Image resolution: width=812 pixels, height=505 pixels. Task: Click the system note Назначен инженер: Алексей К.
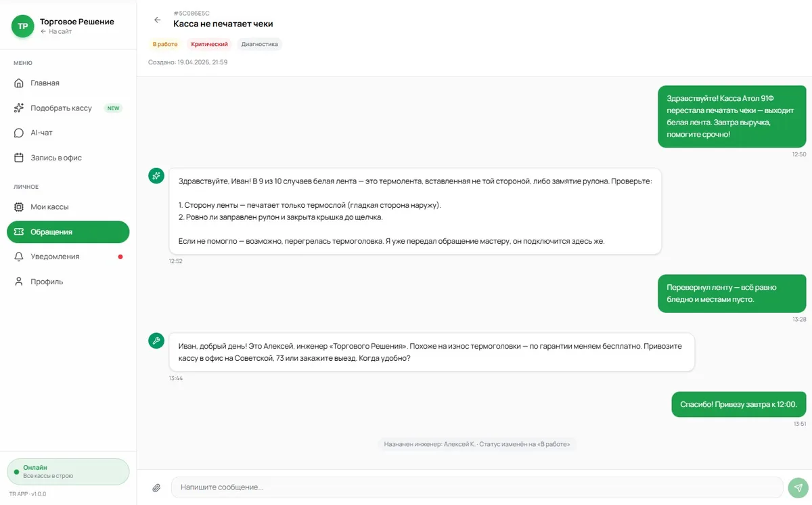(477, 445)
